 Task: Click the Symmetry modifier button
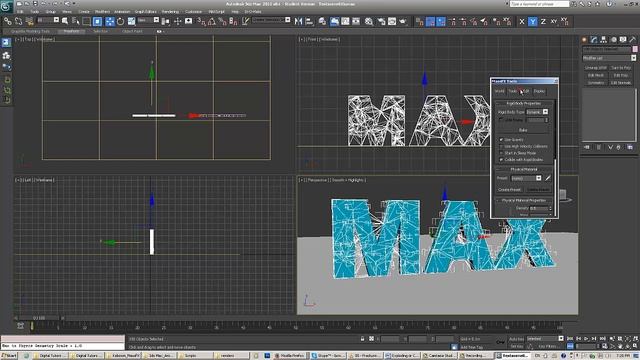point(596,82)
